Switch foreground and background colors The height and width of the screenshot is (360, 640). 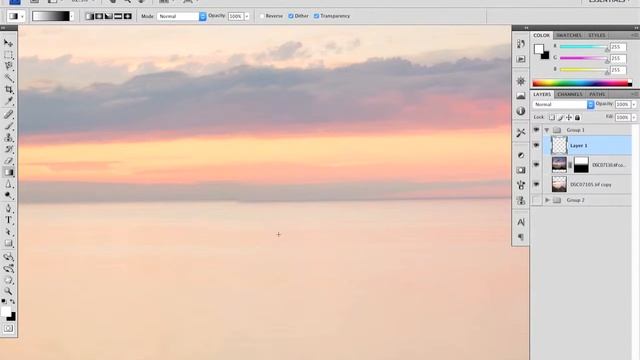click(12, 302)
